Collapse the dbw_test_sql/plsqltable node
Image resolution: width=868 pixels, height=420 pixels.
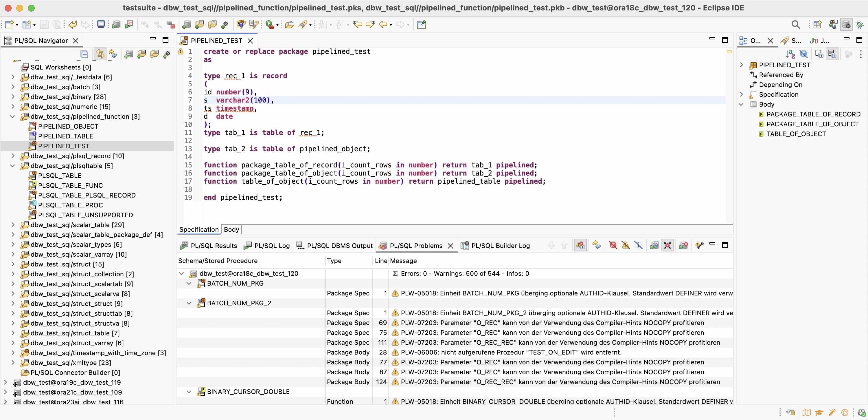(x=13, y=166)
